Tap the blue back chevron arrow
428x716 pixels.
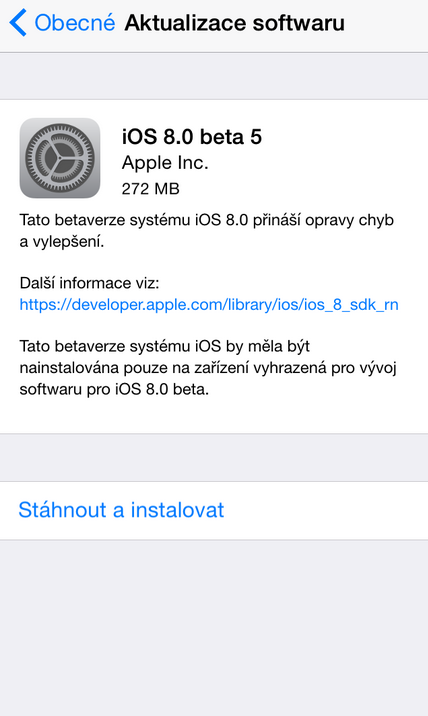[x=18, y=22]
